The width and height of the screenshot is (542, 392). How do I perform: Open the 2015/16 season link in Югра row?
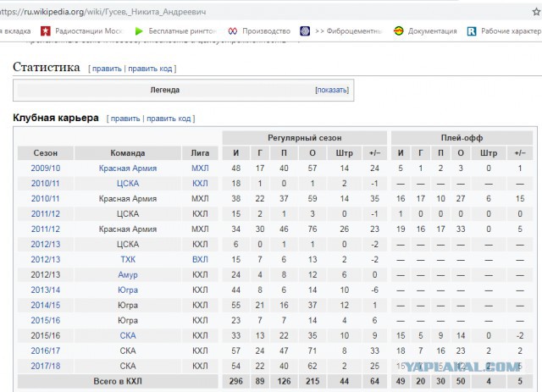46,320
